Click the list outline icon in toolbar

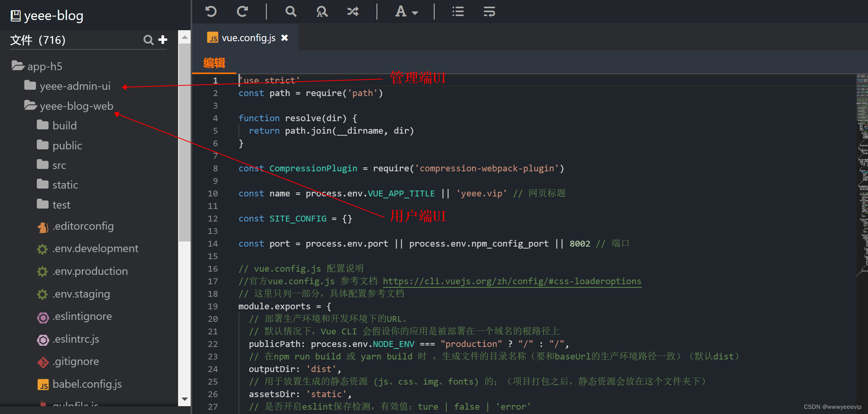point(458,11)
